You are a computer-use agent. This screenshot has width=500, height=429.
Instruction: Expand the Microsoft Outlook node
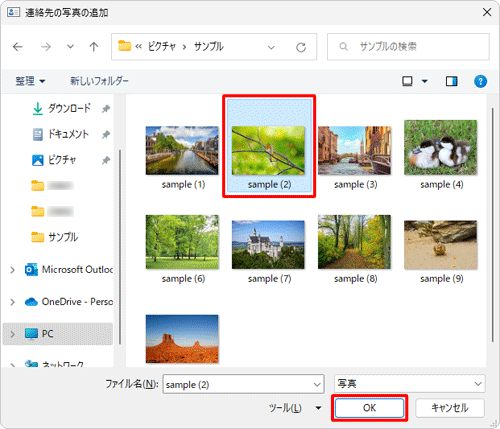[x=13, y=270]
